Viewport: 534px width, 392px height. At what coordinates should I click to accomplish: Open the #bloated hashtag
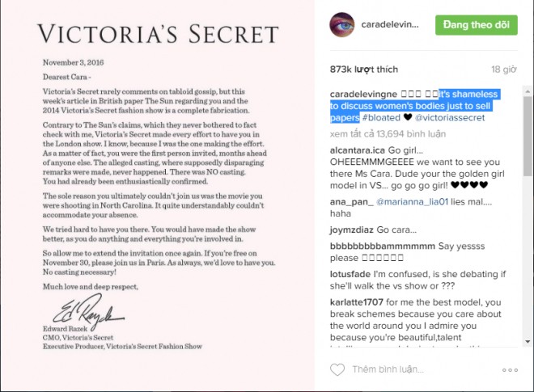(381, 118)
